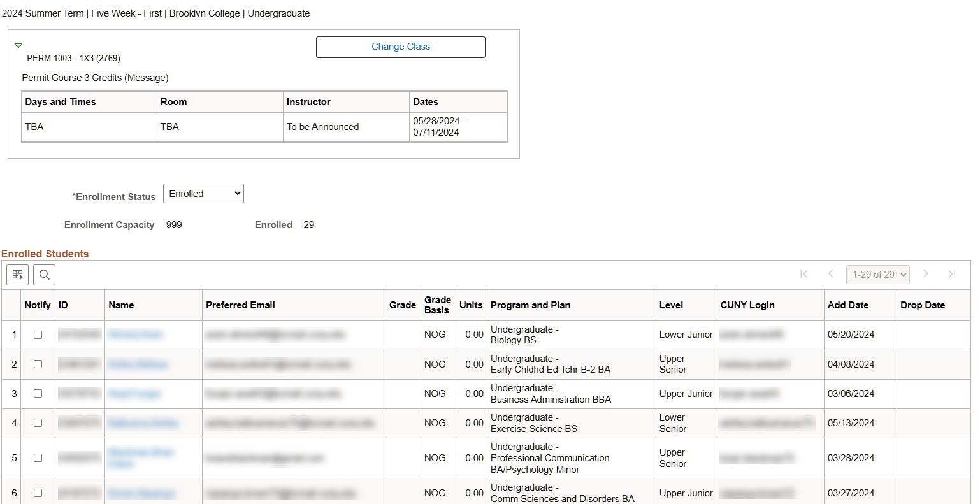Open the first student's name link
This screenshot has width=980, height=504.
coord(135,334)
